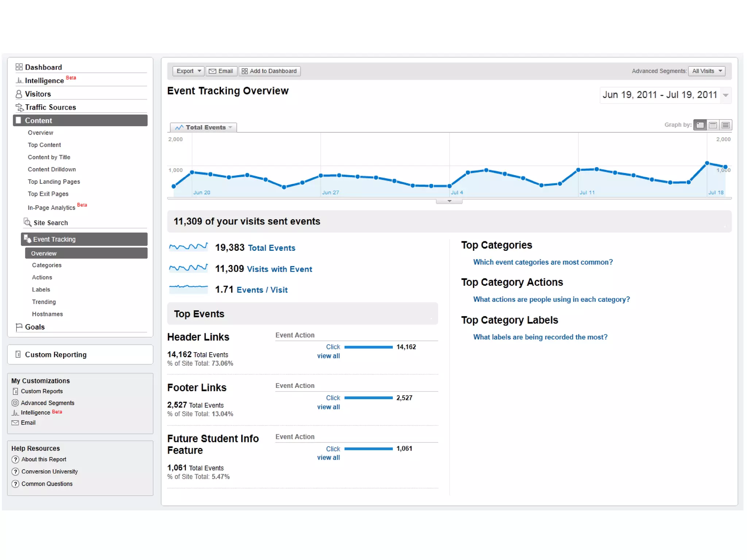Click the Dashboard grid icon in the sidebar
Image resolution: width=747 pixels, height=560 pixels.
pos(19,67)
